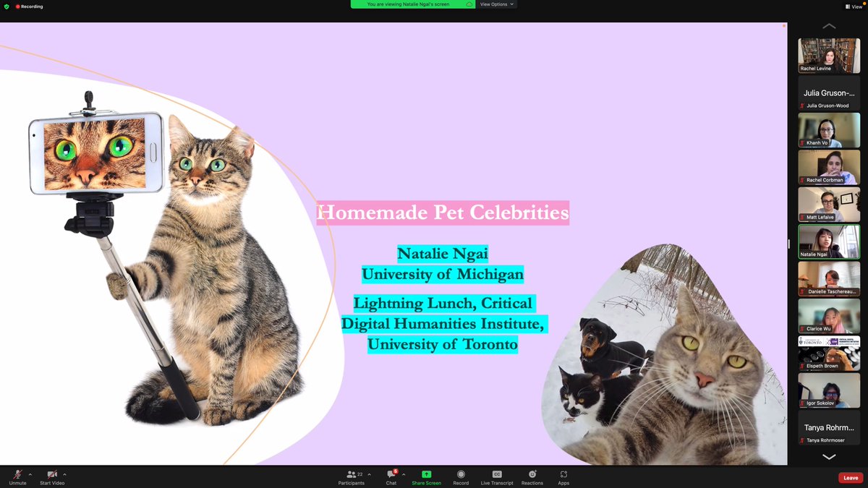This screenshot has height=488, width=868.
Task: Expand video options arrow next to Start Video
Action: pyautogui.click(x=64, y=474)
